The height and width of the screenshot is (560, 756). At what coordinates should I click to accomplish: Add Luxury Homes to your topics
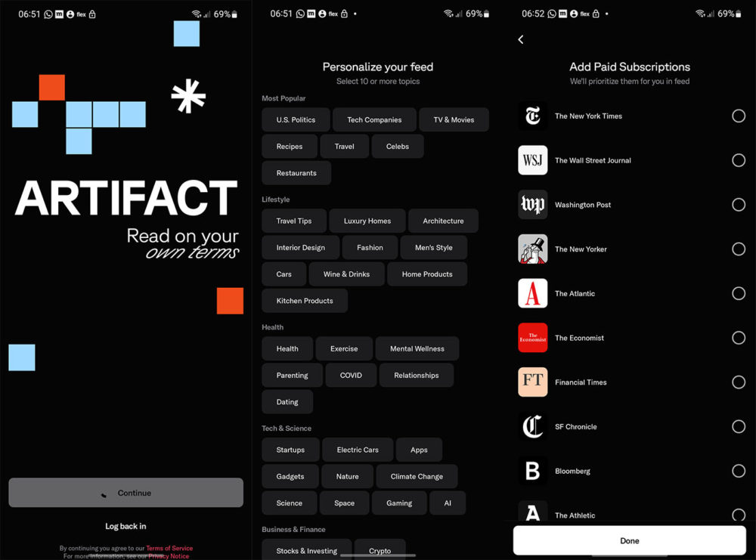tap(367, 221)
